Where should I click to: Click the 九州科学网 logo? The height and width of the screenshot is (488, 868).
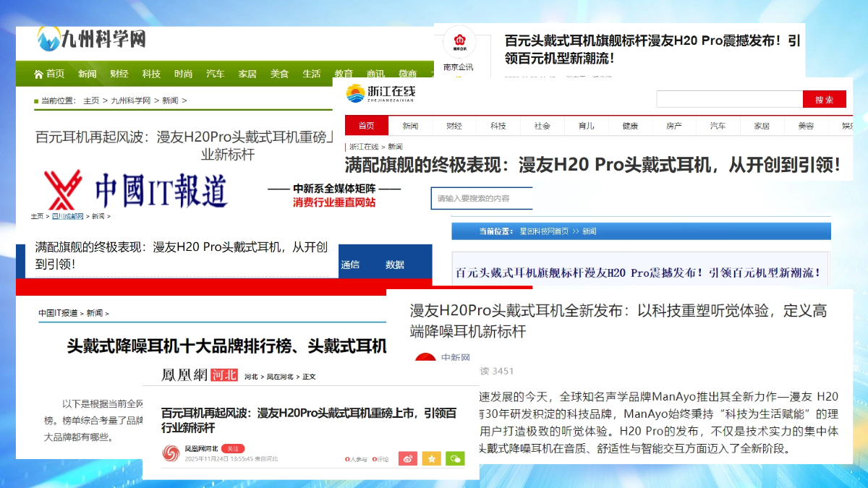[x=91, y=38]
